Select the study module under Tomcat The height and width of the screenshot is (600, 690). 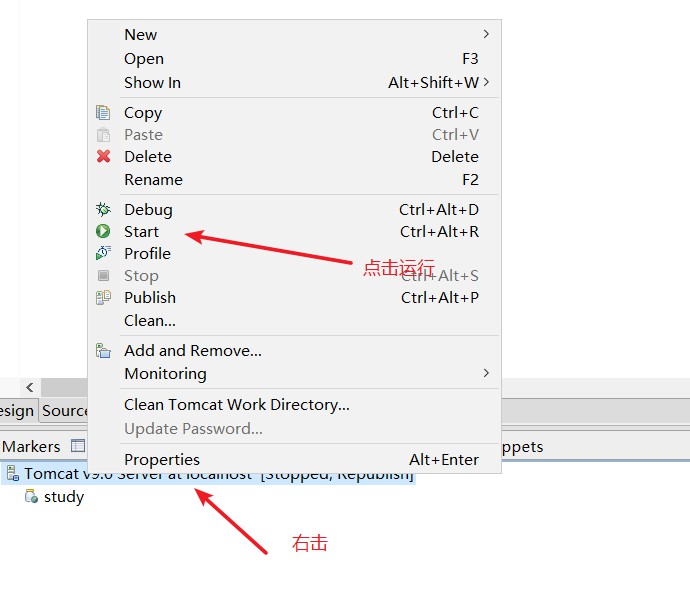pyautogui.click(x=64, y=497)
